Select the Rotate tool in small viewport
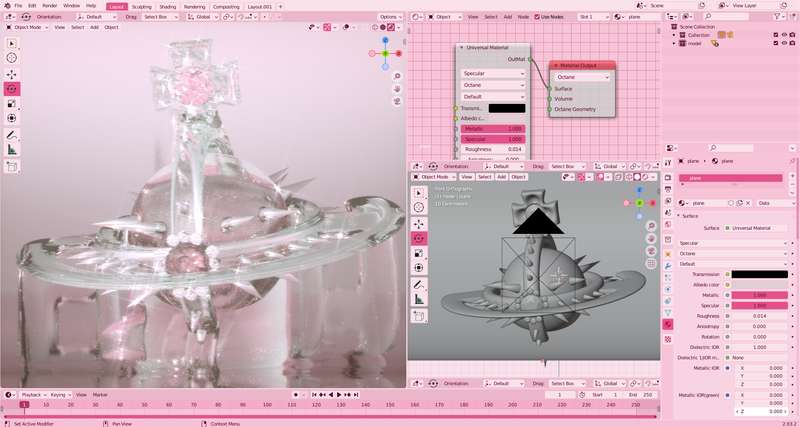The height and width of the screenshot is (427, 800). click(x=419, y=238)
